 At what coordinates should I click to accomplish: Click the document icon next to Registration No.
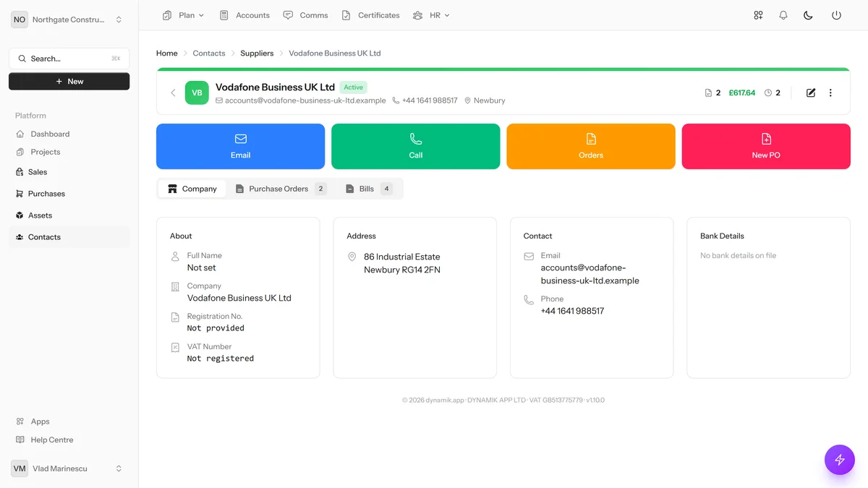click(175, 317)
